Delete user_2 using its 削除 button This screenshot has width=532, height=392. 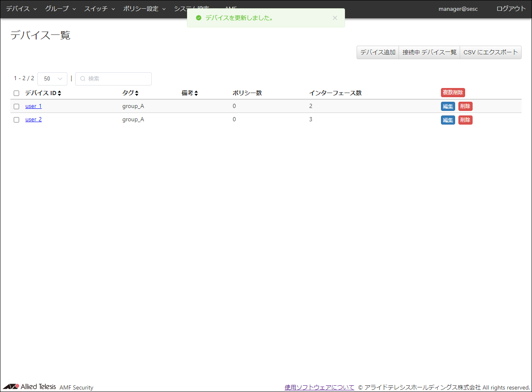pyautogui.click(x=465, y=120)
